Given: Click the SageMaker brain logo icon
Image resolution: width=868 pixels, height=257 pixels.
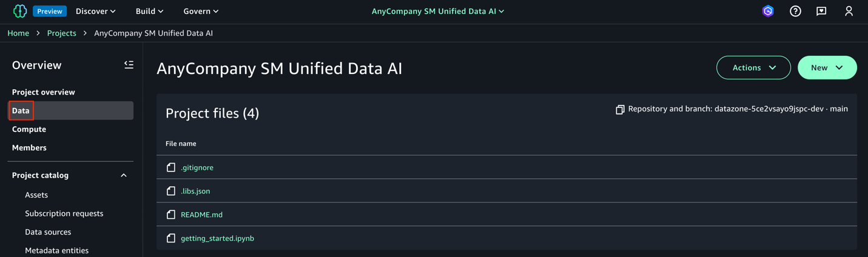Looking at the screenshot, I should point(20,11).
